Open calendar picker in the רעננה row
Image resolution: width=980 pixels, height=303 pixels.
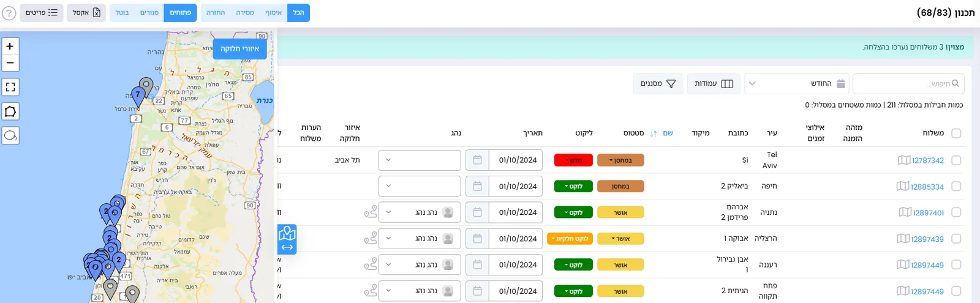pyautogui.click(x=477, y=264)
